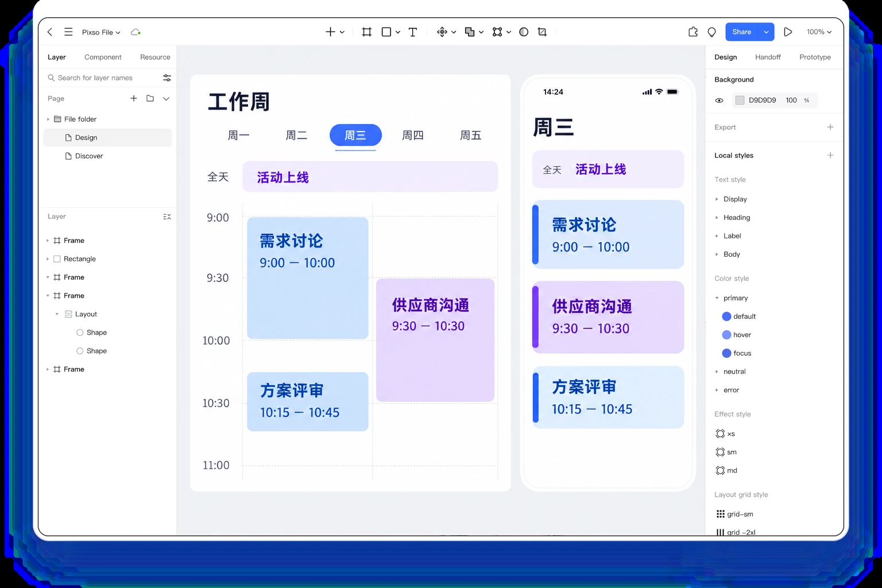
Task: Expand the File folder tree item
Action: [x=48, y=119]
